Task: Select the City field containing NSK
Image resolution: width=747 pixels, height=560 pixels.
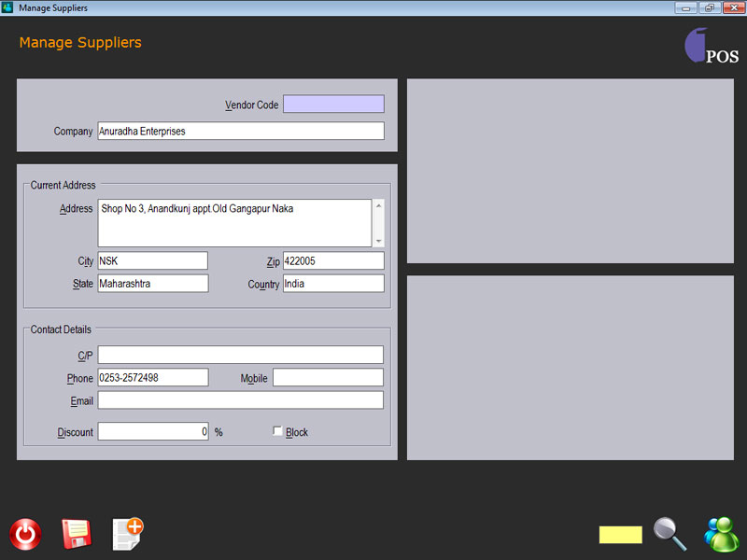Action: [x=152, y=260]
